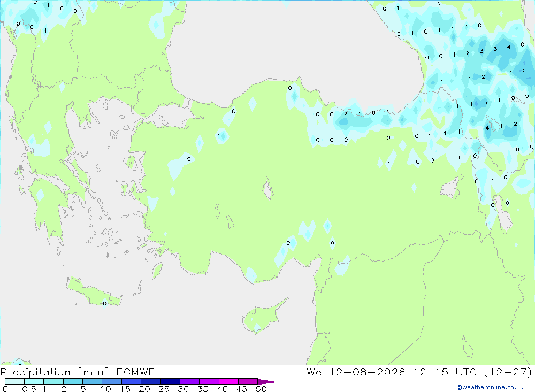Click the '0' value on Crete island
This screenshot has width=535, height=392.
click(x=105, y=303)
